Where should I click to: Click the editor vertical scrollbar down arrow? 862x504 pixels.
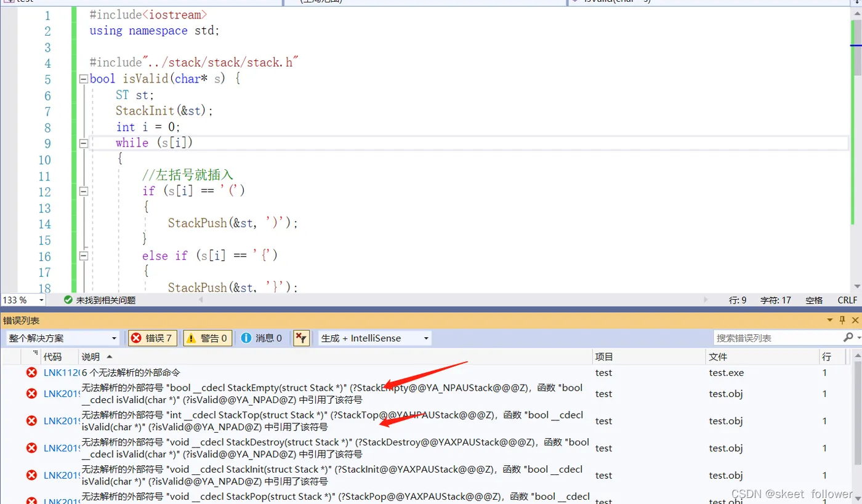click(856, 287)
